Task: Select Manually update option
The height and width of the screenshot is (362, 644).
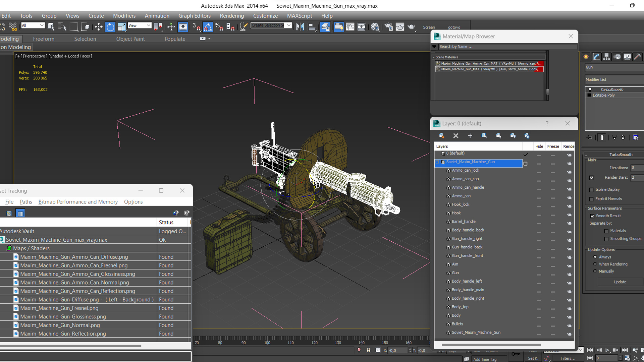Action: pos(595,271)
